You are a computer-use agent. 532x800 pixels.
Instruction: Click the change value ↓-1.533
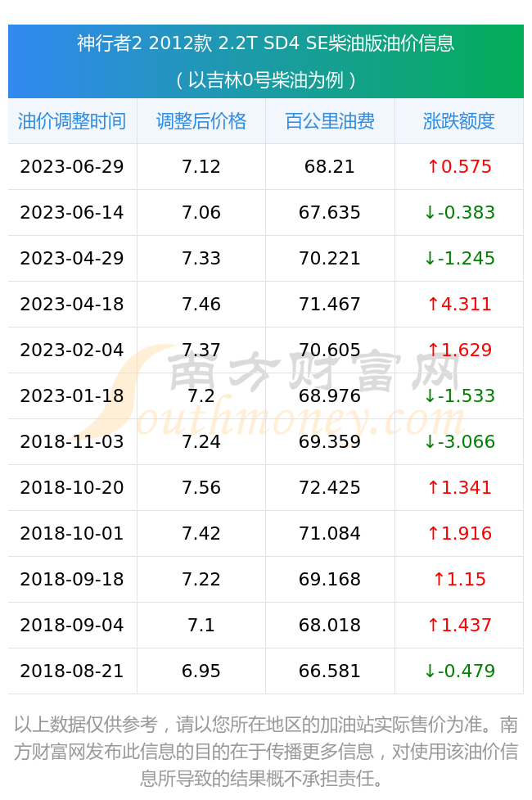tap(459, 396)
